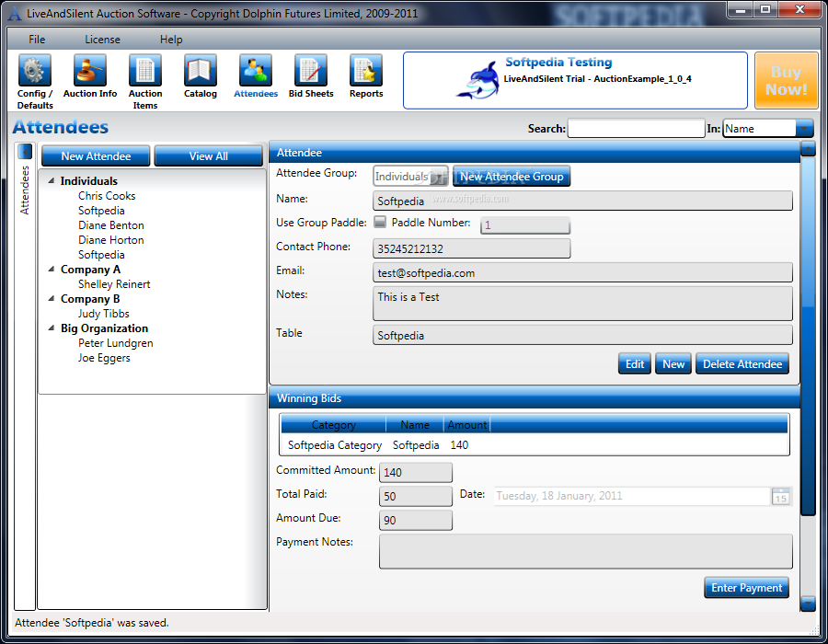Click the Search input field
The image size is (828, 644).
coord(637,128)
